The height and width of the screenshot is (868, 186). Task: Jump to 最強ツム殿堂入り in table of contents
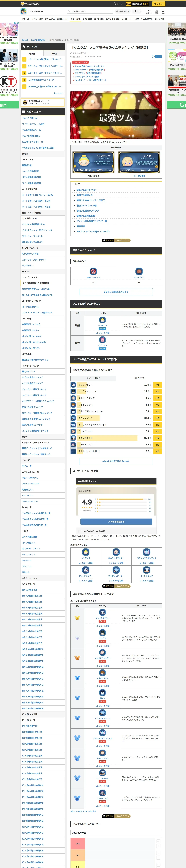(84, 195)
